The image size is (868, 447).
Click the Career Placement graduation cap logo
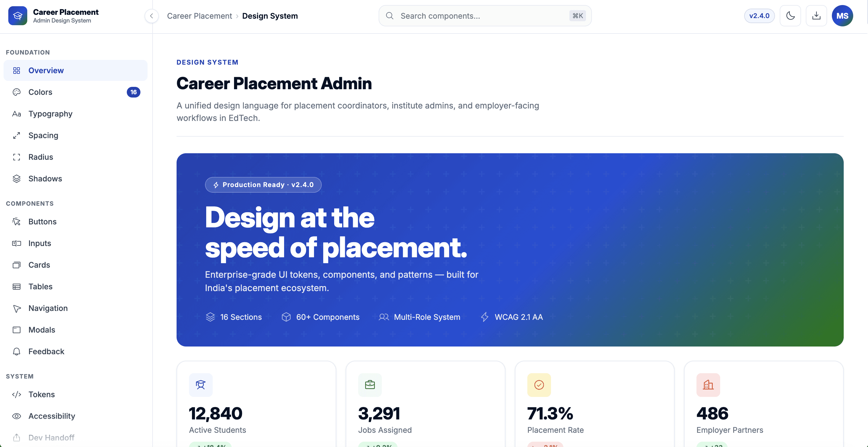[x=17, y=16]
